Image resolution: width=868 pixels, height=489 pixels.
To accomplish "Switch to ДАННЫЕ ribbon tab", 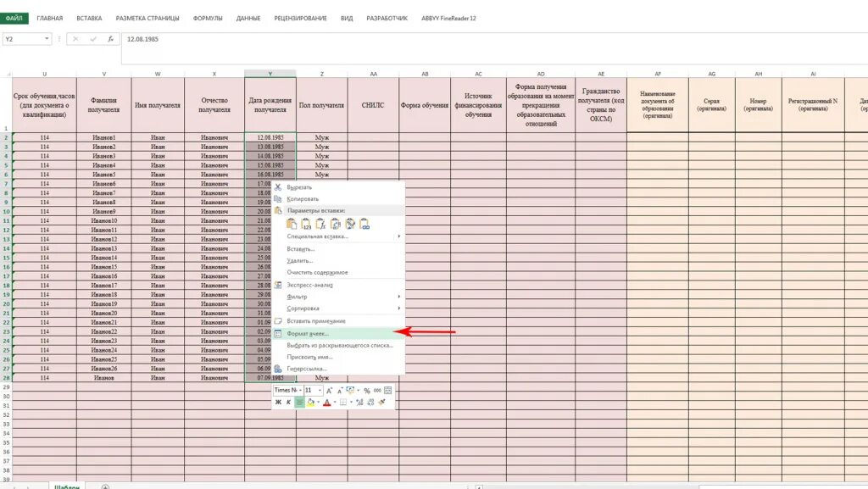I will (x=248, y=19).
